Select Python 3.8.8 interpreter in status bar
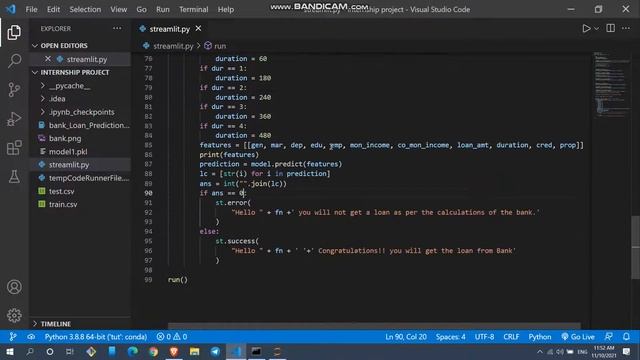 point(96,337)
